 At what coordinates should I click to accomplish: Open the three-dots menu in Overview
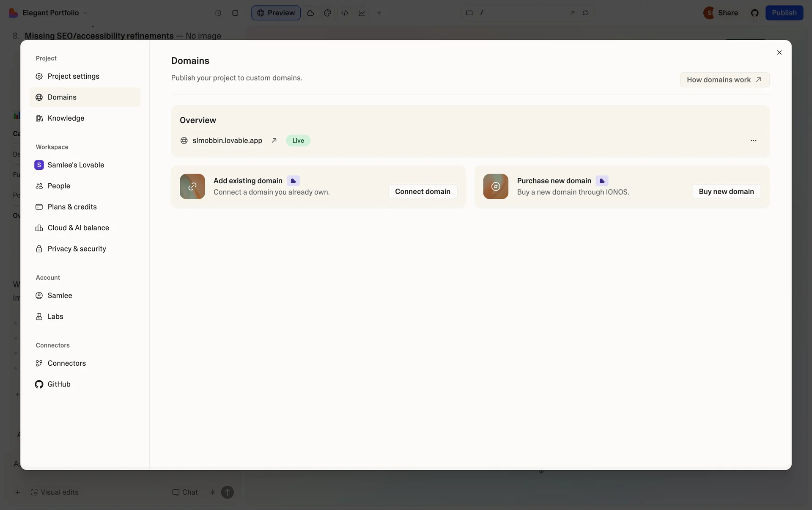pyautogui.click(x=753, y=141)
